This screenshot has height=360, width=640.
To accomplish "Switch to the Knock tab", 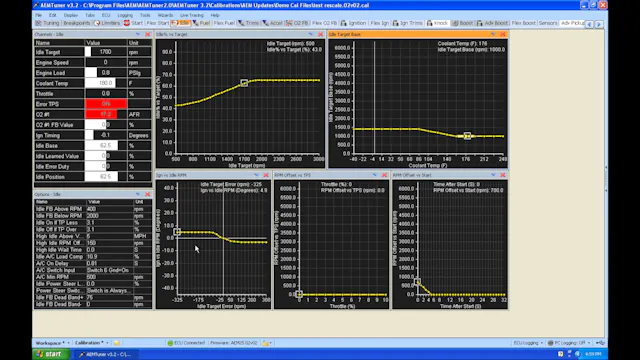I will [x=438, y=23].
